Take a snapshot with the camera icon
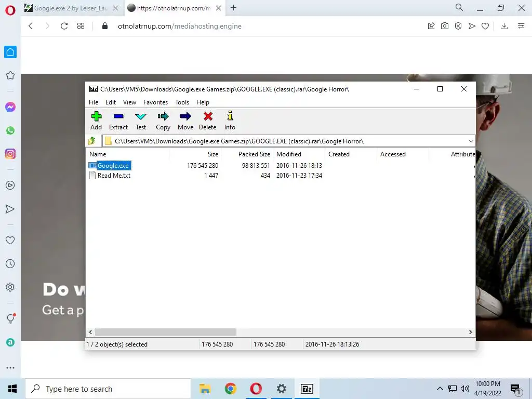532x399 pixels. point(445,26)
